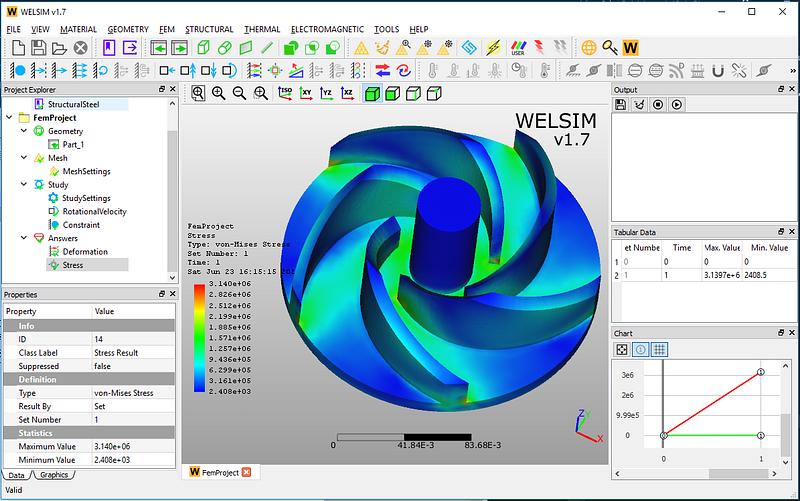Toggle the chart grid button

point(660,349)
